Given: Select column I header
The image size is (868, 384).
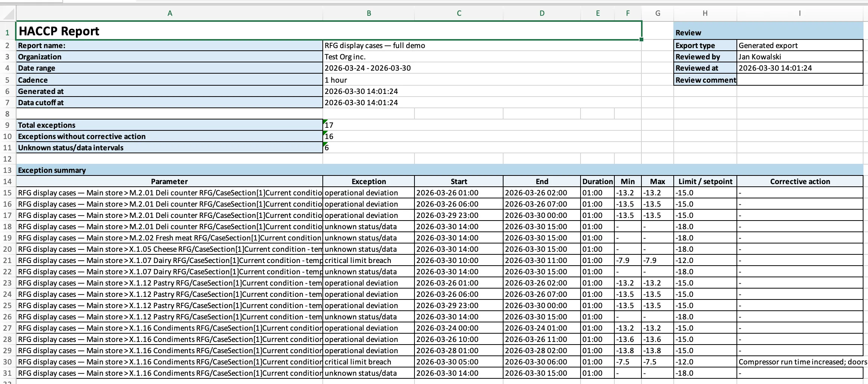Looking at the screenshot, I should (800, 13).
